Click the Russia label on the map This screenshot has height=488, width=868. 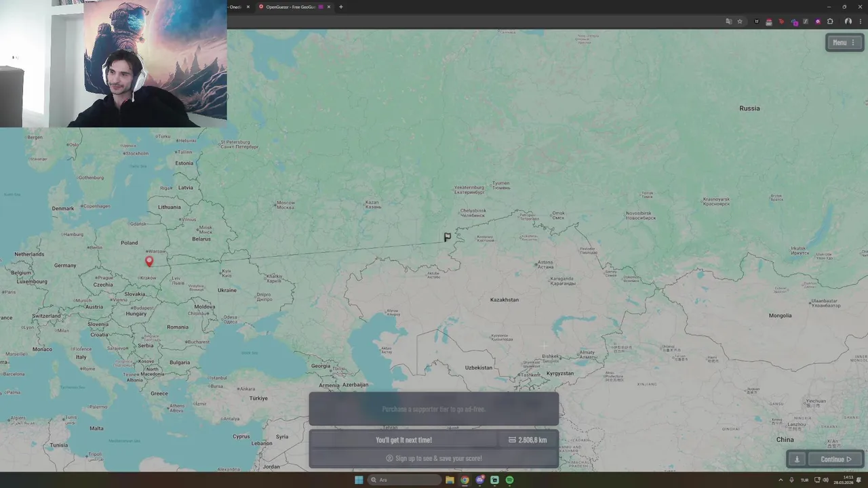[749, 108]
